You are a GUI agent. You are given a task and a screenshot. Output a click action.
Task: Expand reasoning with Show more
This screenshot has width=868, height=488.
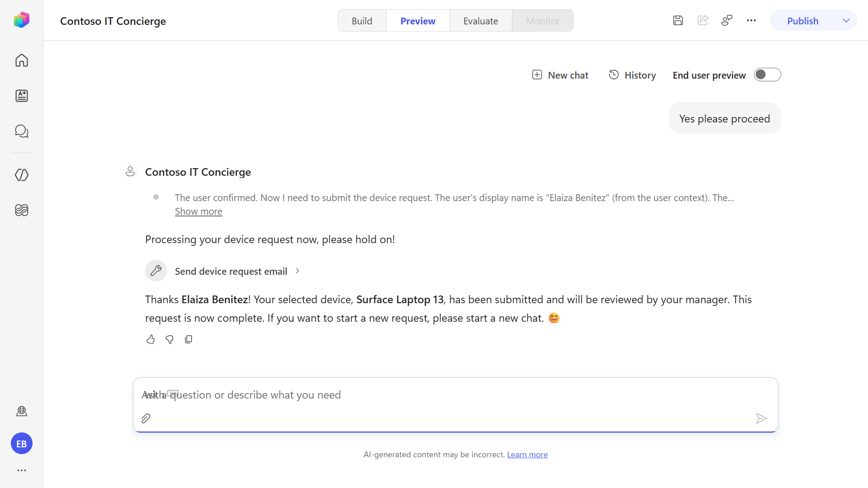tap(198, 211)
